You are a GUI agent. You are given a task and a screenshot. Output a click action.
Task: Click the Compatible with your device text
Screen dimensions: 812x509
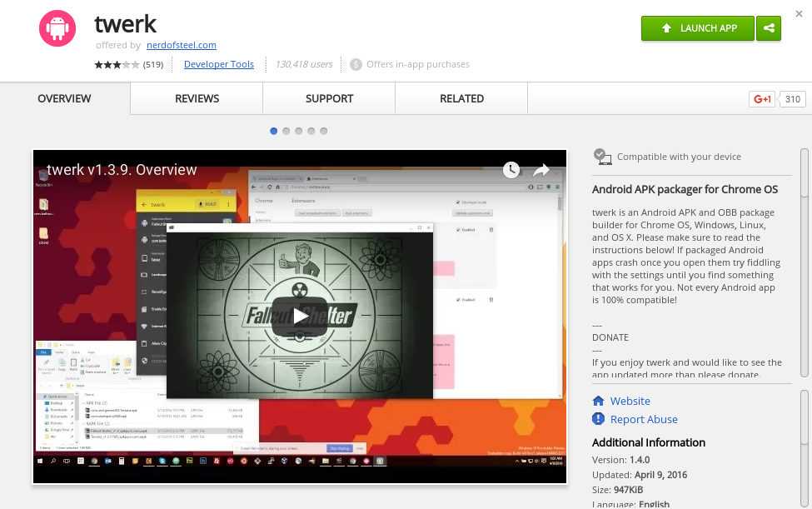[679, 157]
